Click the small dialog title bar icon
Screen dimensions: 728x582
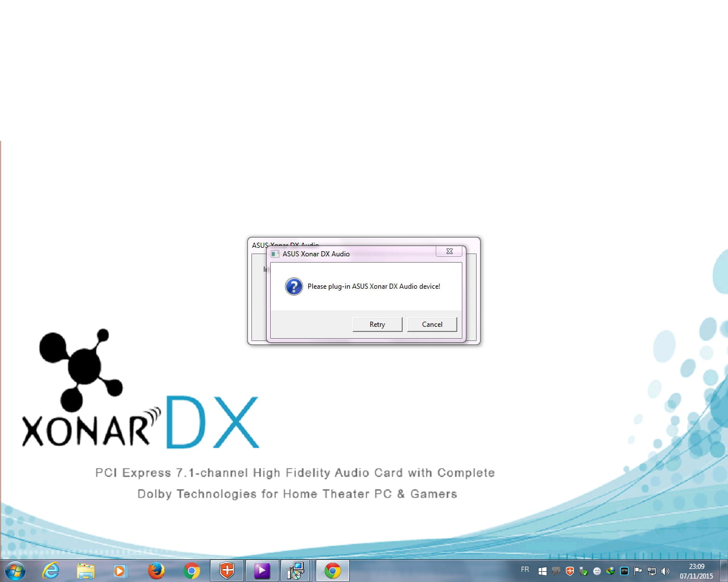pos(275,254)
